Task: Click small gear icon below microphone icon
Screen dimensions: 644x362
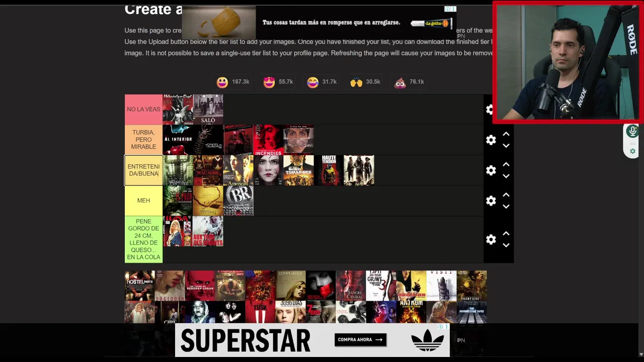Action: (632, 151)
